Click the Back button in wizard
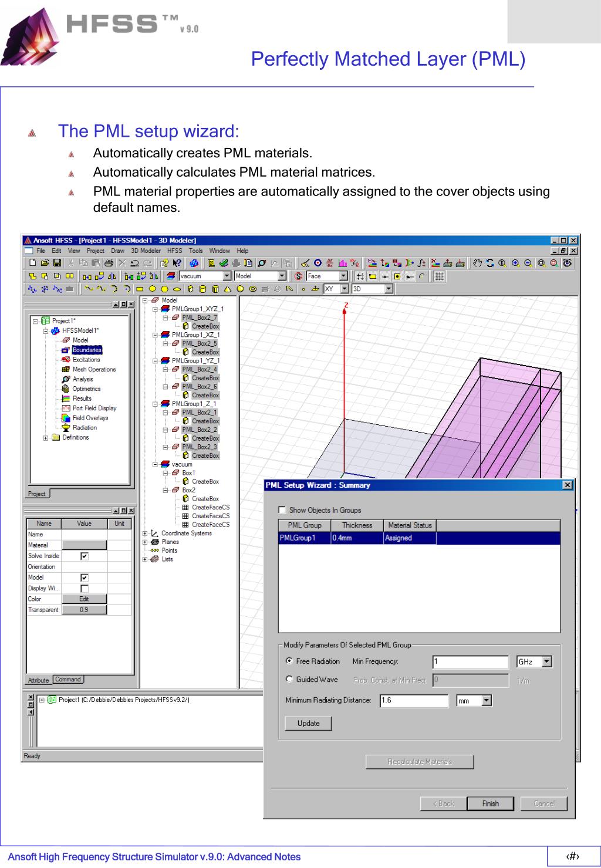This screenshot has width=601, height=868. click(x=443, y=803)
